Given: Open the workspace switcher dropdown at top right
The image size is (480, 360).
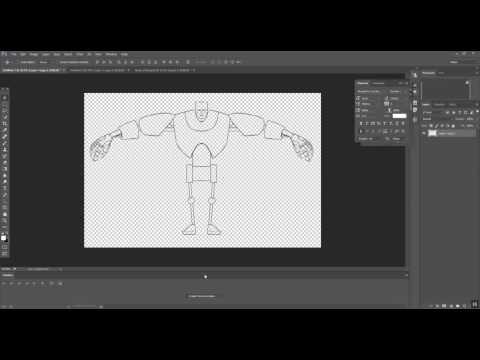Looking at the screenshot, I should [462, 62].
